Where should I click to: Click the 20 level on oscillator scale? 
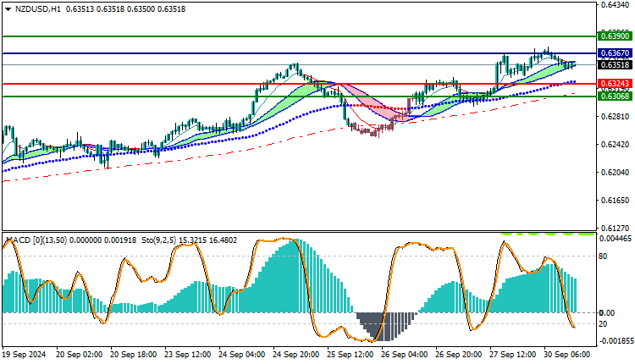point(603,324)
